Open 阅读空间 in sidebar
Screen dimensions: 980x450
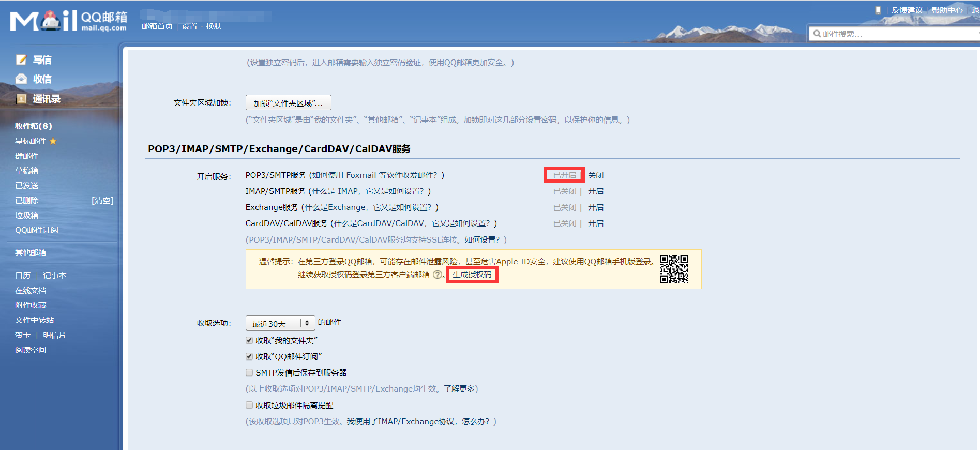pyautogui.click(x=31, y=350)
